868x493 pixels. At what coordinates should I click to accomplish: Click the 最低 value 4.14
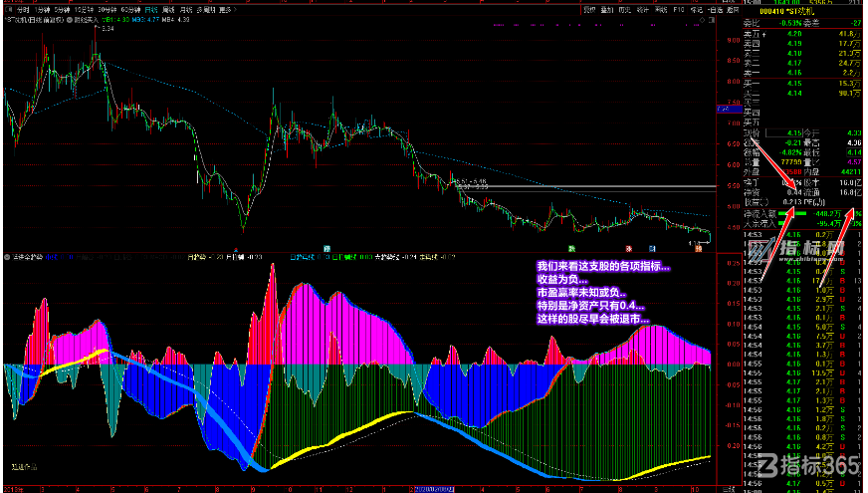pos(854,152)
